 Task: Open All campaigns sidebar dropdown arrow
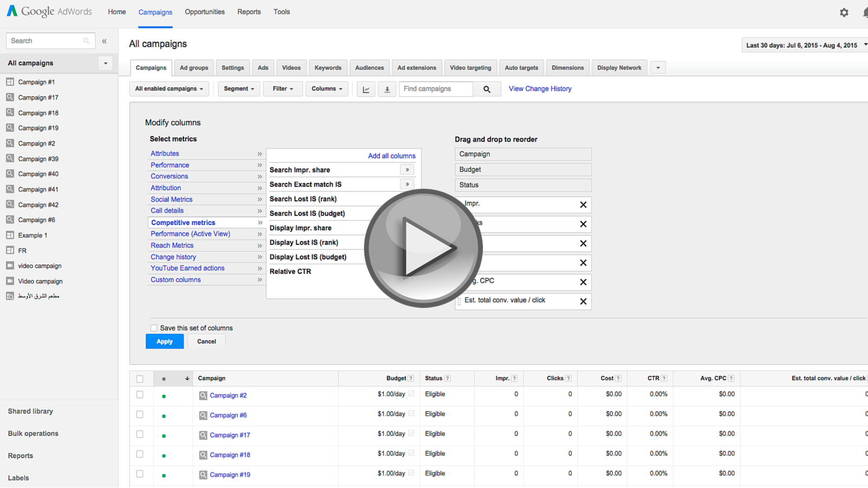pyautogui.click(x=106, y=63)
